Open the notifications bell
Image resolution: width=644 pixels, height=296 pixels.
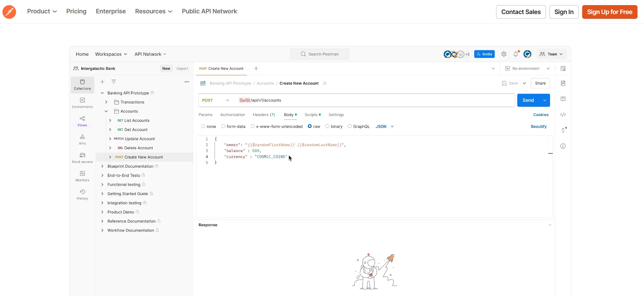[516, 54]
